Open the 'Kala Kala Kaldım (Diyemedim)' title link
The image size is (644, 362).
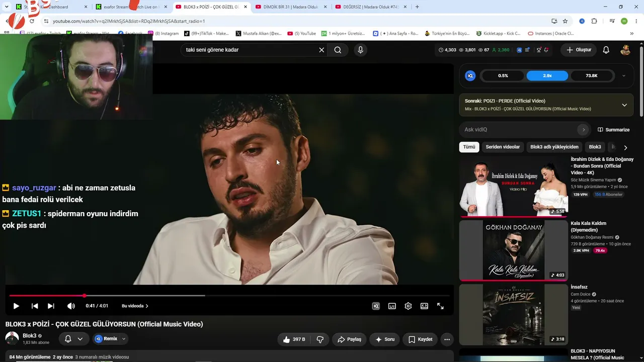(589, 226)
